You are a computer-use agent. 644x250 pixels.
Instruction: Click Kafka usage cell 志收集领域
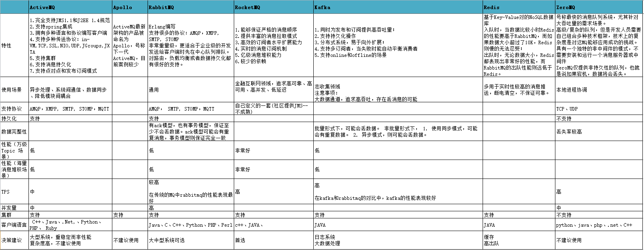click(x=398, y=90)
